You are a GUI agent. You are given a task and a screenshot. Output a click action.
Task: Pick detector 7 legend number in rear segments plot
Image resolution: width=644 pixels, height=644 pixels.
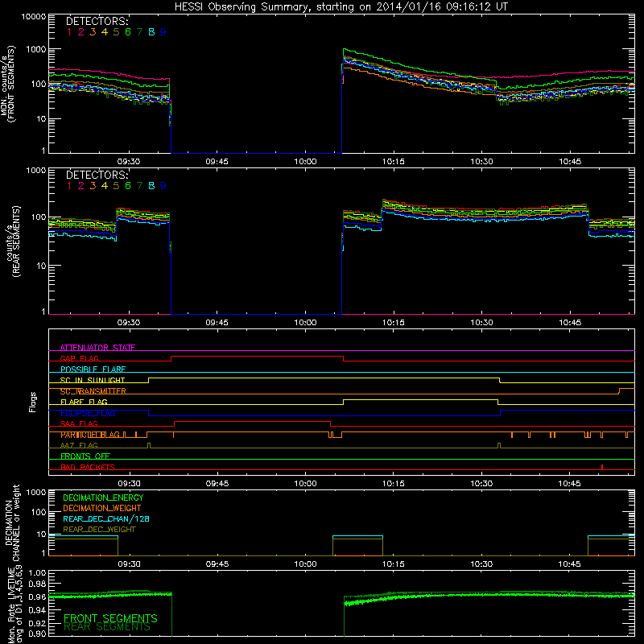139,186
